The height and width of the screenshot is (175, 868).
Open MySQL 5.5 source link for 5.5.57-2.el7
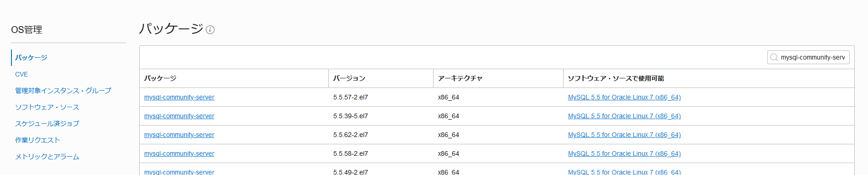(624, 97)
